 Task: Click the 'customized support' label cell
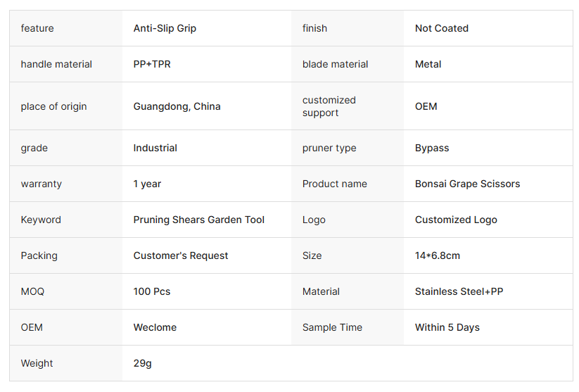329,106
